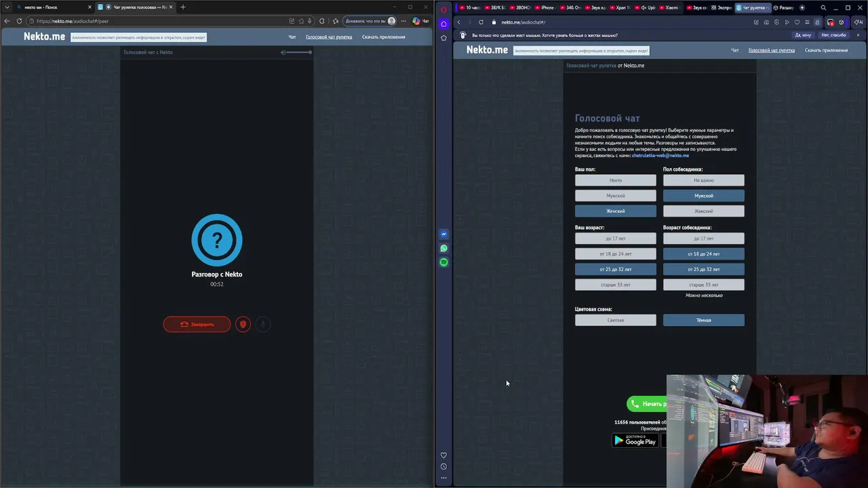
Task: Click the red shield report icon
Action: coord(243,324)
